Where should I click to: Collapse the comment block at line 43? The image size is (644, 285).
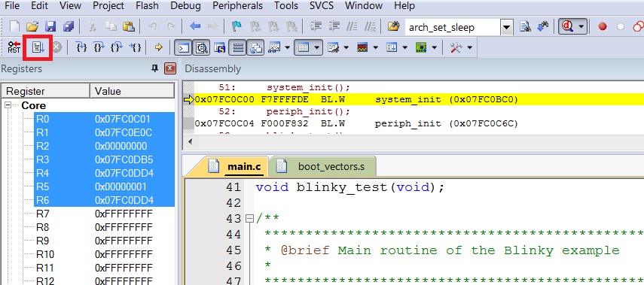tap(249, 219)
